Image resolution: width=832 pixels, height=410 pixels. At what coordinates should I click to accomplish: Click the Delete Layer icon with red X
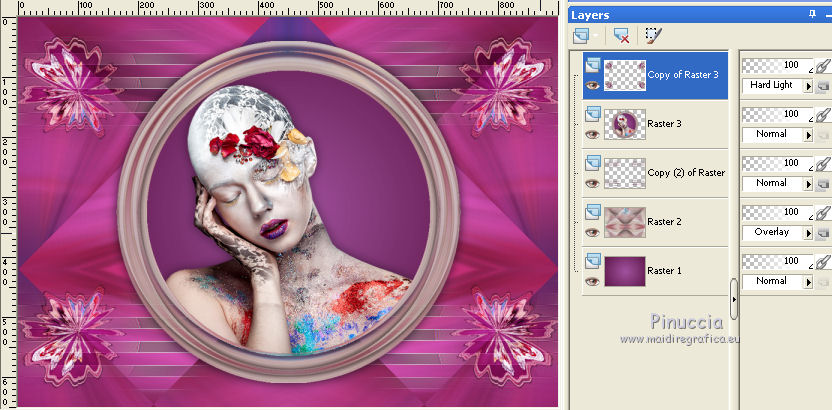[x=621, y=36]
